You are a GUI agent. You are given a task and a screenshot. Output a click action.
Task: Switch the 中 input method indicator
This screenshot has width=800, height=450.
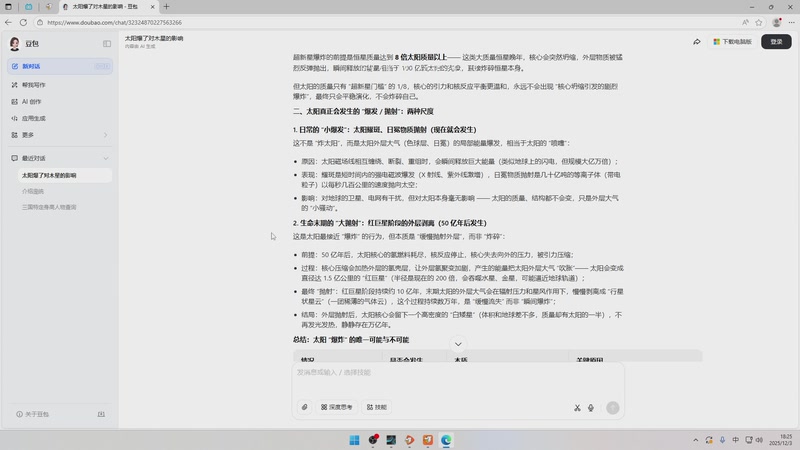(x=735, y=440)
